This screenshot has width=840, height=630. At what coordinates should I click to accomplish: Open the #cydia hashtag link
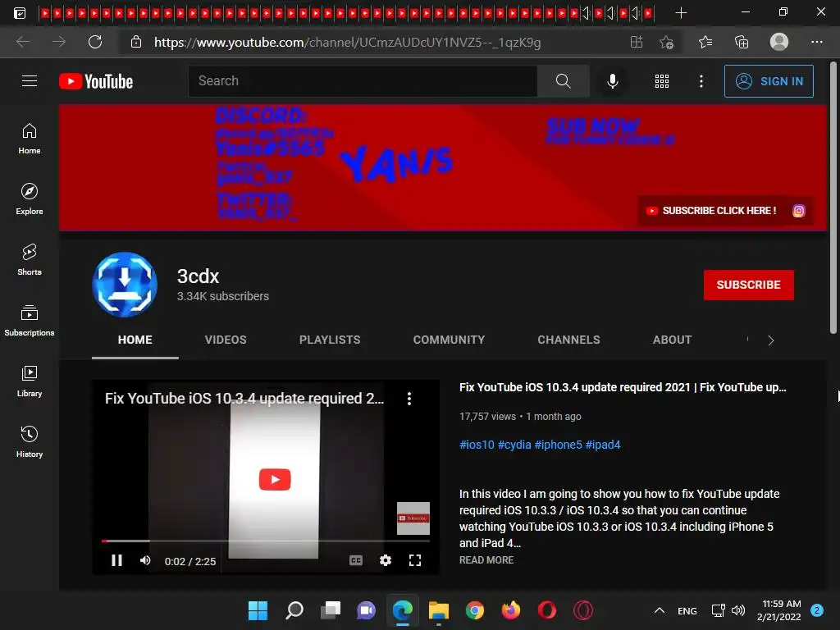[x=514, y=445]
